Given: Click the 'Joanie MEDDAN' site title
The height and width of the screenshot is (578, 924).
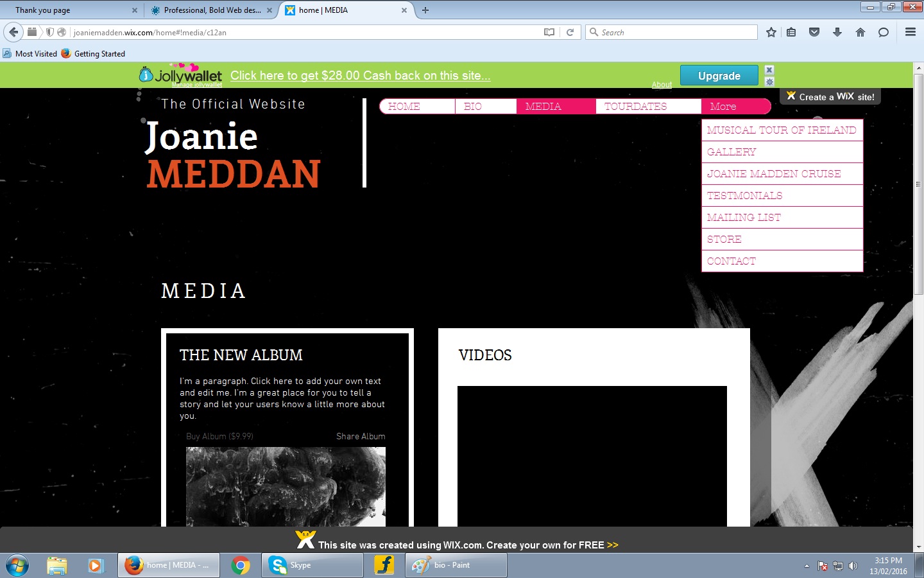Looking at the screenshot, I should click(x=234, y=155).
